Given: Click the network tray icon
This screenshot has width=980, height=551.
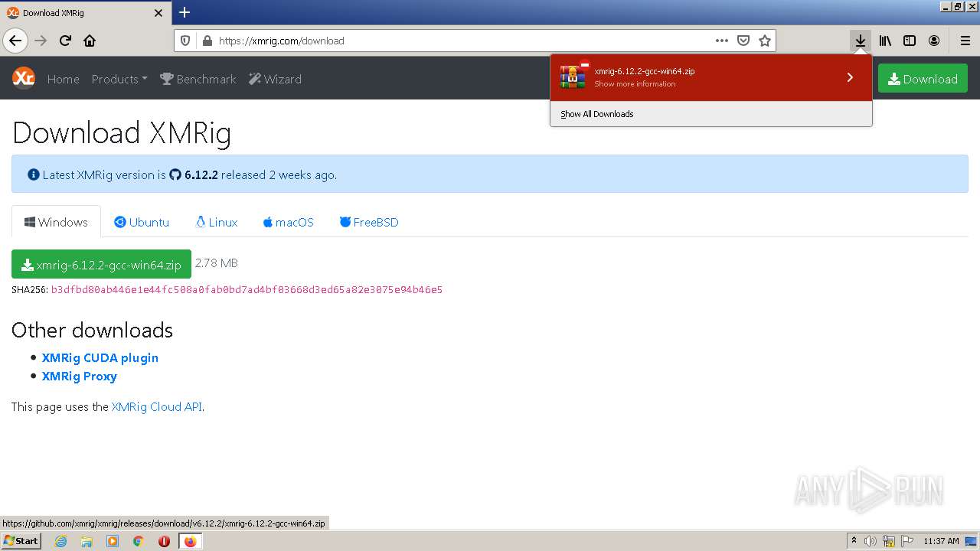Looking at the screenshot, I should [889, 541].
